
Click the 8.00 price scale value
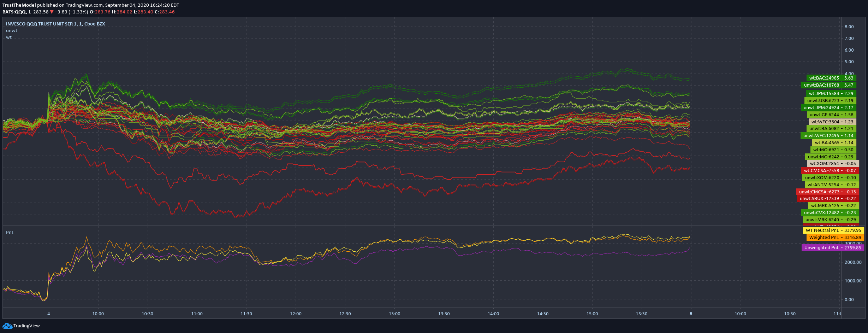(x=849, y=27)
